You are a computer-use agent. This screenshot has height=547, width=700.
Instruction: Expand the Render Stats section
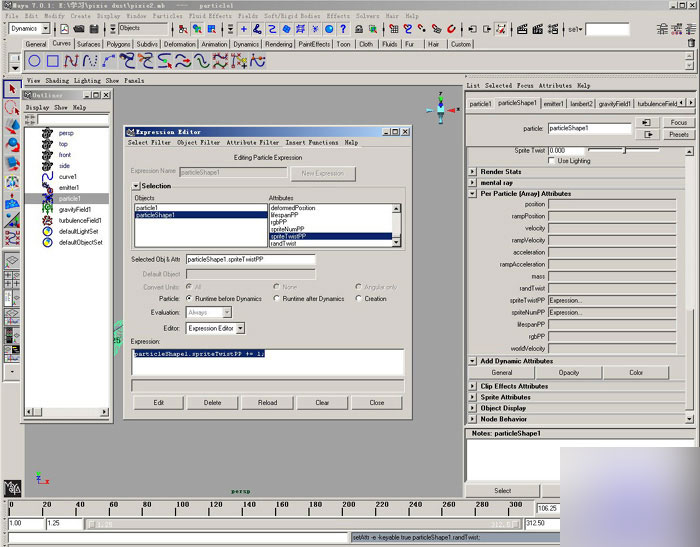coord(472,171)
